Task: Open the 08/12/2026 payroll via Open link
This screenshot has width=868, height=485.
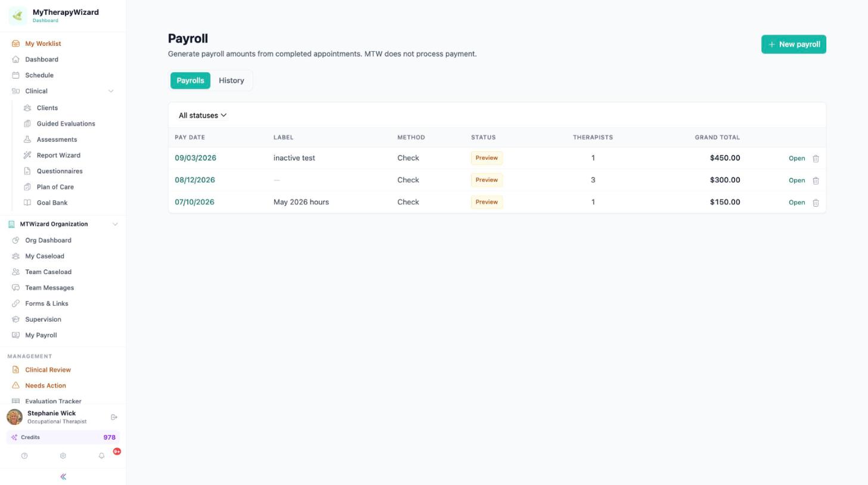Action: click(796, 181)
